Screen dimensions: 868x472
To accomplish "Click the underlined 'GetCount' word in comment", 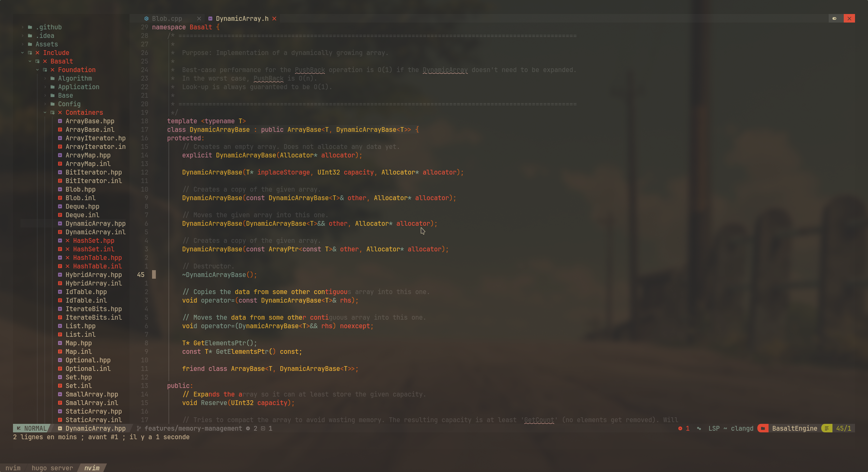I will point(539,420).
